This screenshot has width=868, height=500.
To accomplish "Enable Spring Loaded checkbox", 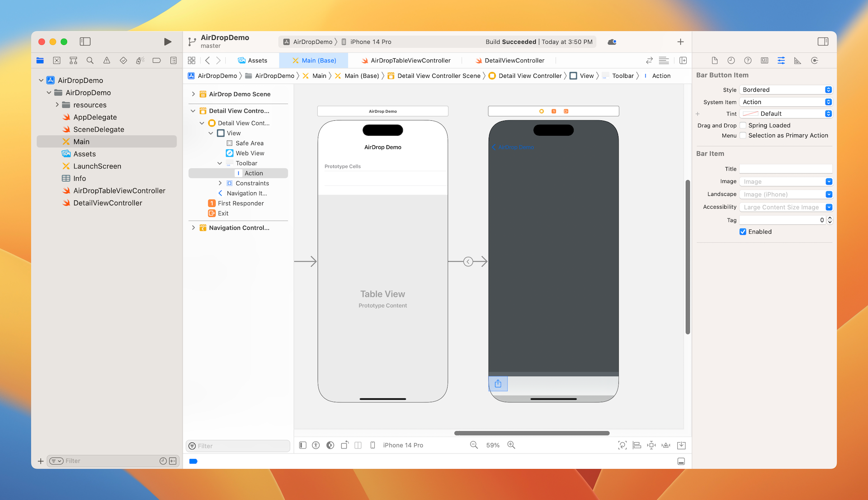I will click(x=743, y=125).
